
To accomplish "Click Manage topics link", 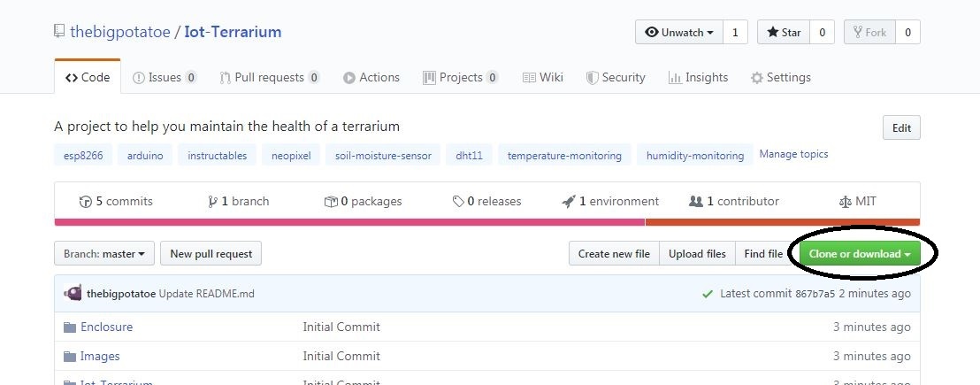I will 793,154.
